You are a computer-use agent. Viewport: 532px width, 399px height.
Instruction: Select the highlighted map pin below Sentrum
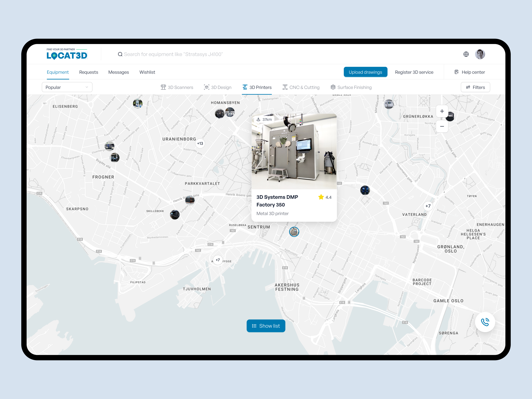click(x=294, y=232)
